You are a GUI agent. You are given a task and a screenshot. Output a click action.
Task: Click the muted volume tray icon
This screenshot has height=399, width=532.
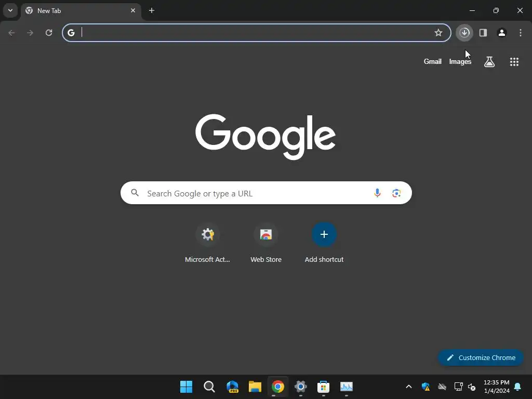coord(472,387)
